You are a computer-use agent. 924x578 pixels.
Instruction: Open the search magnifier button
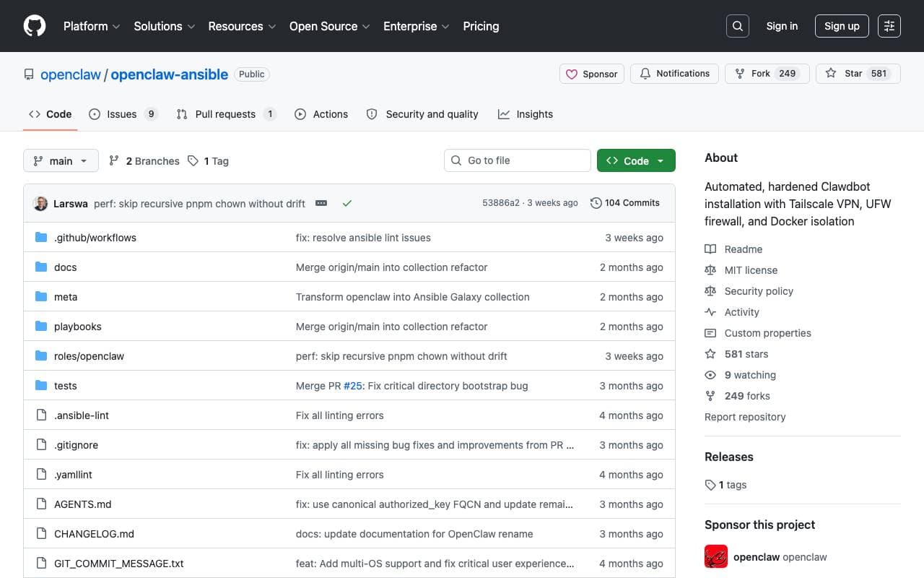click(738, 26)
